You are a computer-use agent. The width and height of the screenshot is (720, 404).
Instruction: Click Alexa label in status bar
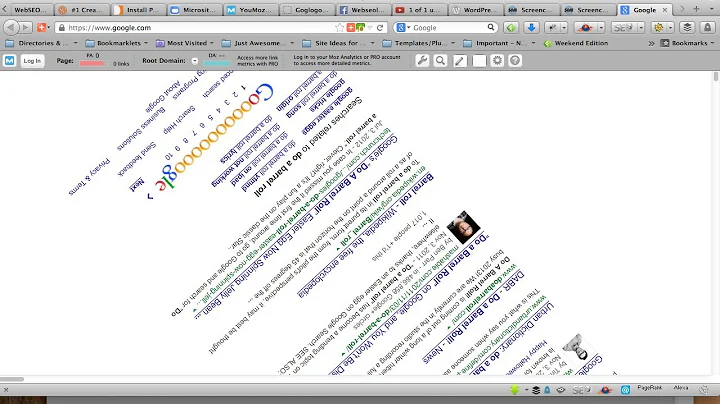[x=681, y=388]
